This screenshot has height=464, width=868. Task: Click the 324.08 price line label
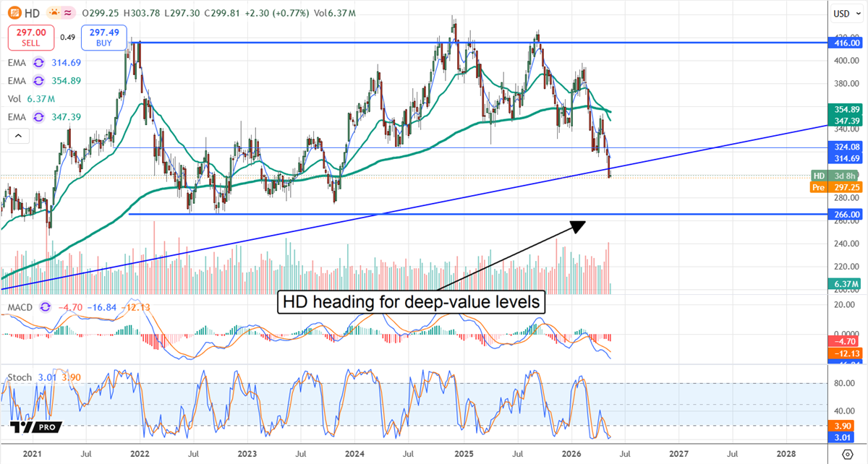coord(847,147)
